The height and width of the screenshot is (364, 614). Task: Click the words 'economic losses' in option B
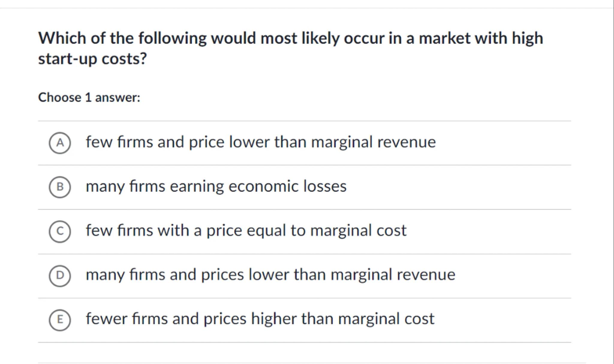287,186
